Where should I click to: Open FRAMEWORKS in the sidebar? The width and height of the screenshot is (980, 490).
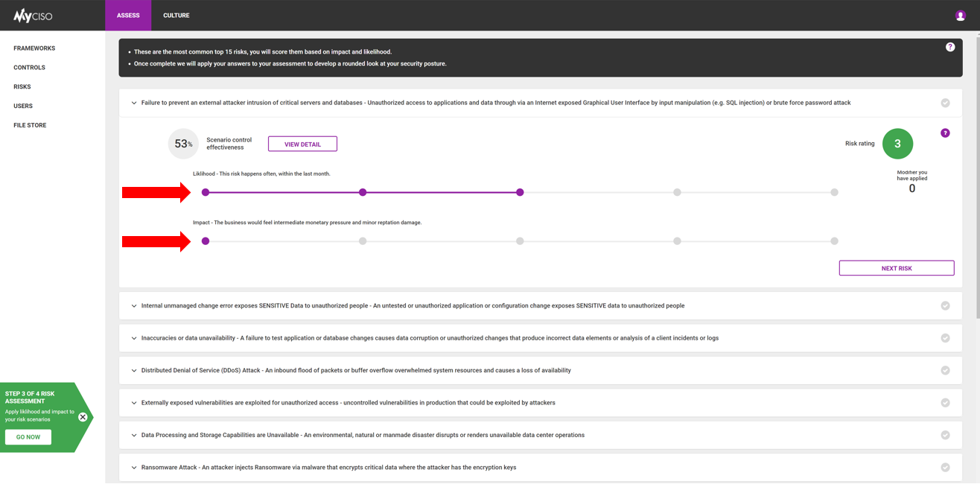[x=34, y=48]
